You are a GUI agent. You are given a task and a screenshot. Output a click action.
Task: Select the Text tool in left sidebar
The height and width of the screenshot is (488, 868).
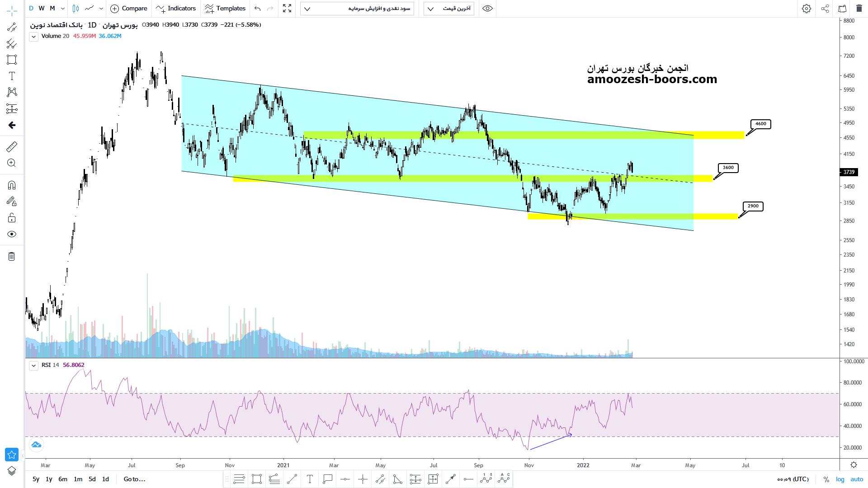[x=12, y=76]
